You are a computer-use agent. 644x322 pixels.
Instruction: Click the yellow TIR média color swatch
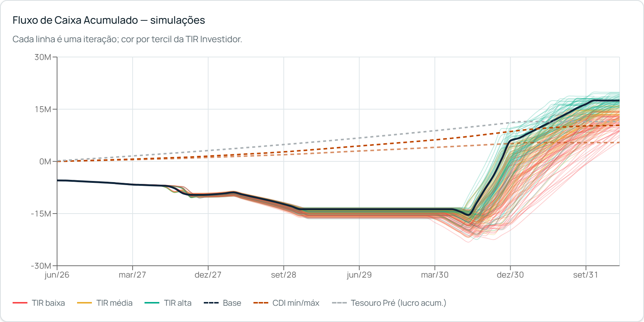click(84, 303)
